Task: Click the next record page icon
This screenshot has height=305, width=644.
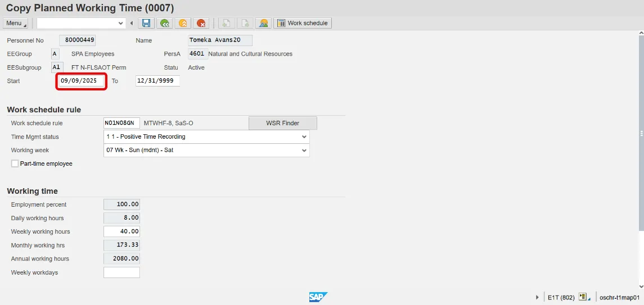Action: (x=244, y=23)
